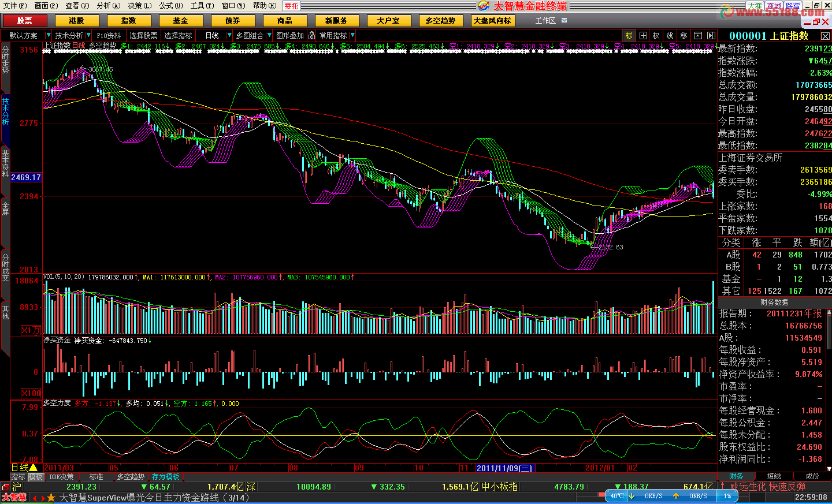832x504 pixels.
Task: Click the orange star news icon
Action: (51, 498)
